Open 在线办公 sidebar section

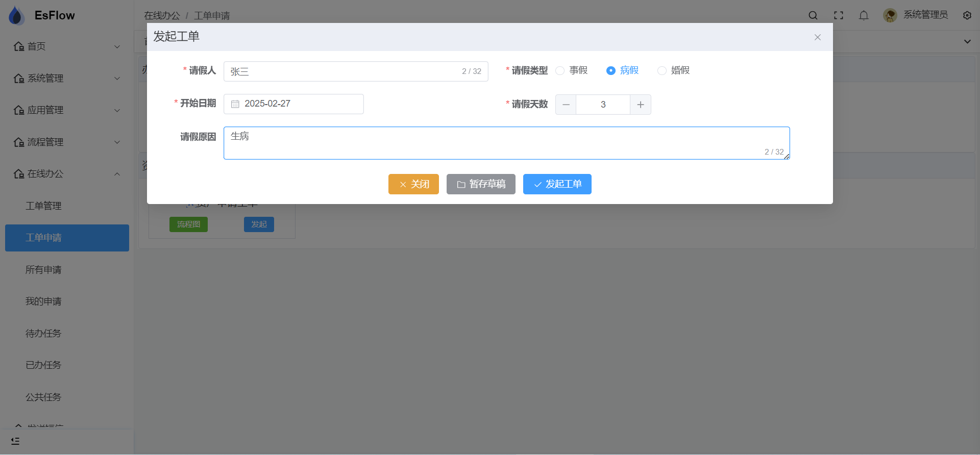(67, 174)
